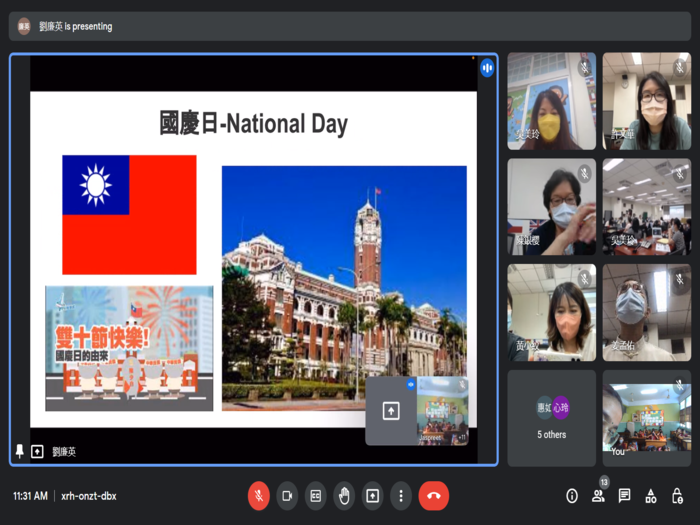Unmute the microphone with the red mic button

pos(258,496)
